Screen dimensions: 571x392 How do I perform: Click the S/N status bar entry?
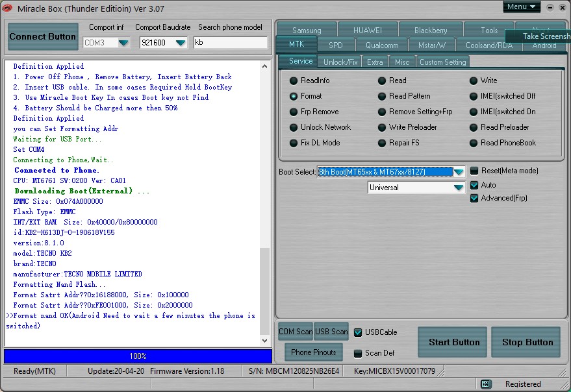pos(294,371)
